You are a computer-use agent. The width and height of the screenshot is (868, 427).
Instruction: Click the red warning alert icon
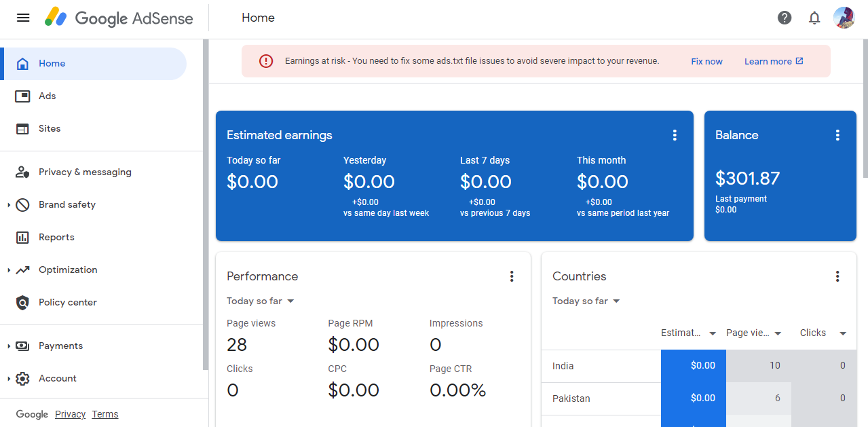266,61
